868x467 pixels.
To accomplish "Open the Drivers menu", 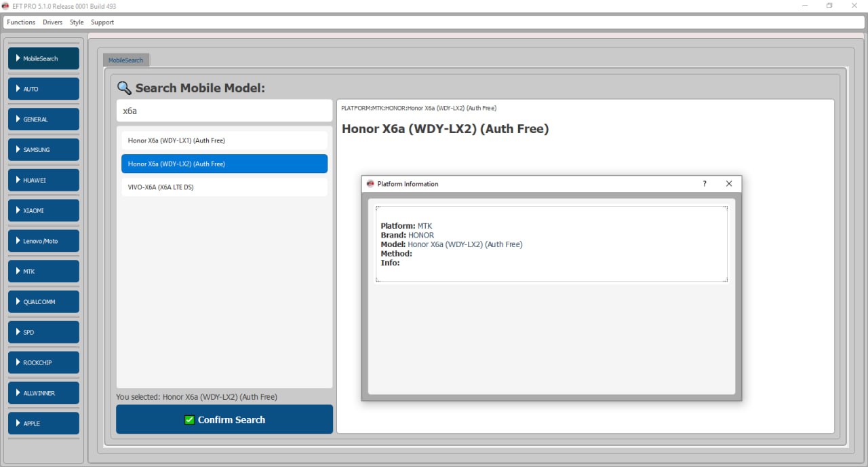I will (x=52, y=22).
